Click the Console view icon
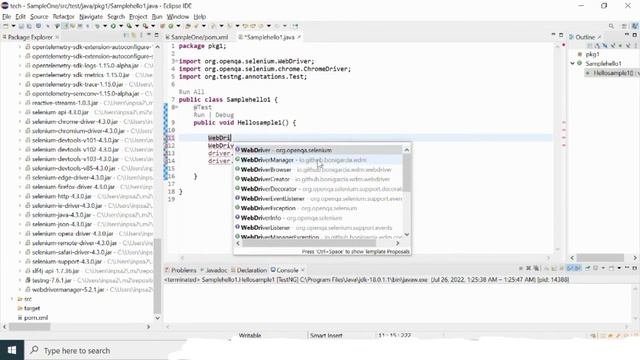The width and height of the screenshot is (640, 360). tap(273, 270)
